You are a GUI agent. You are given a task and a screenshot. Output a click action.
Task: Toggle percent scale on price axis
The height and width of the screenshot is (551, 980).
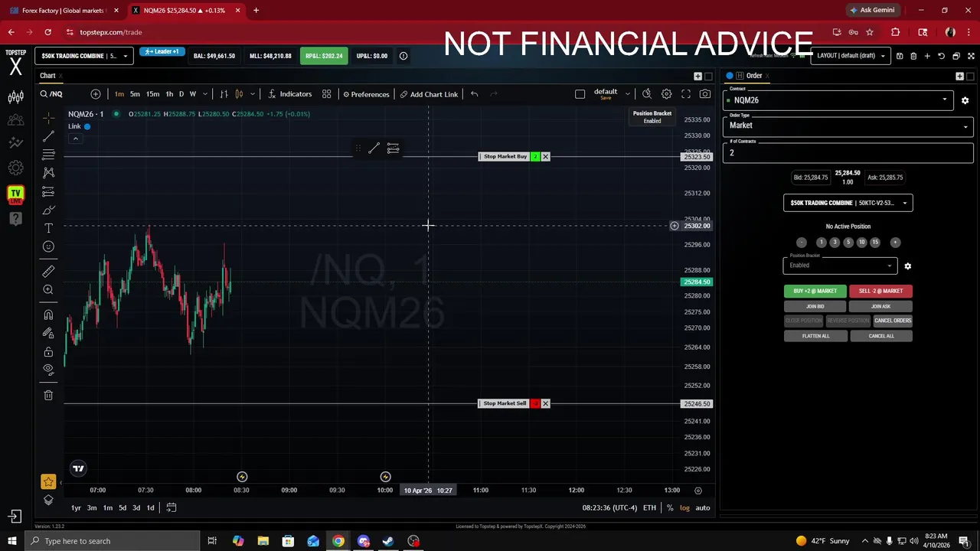[670, 507]
